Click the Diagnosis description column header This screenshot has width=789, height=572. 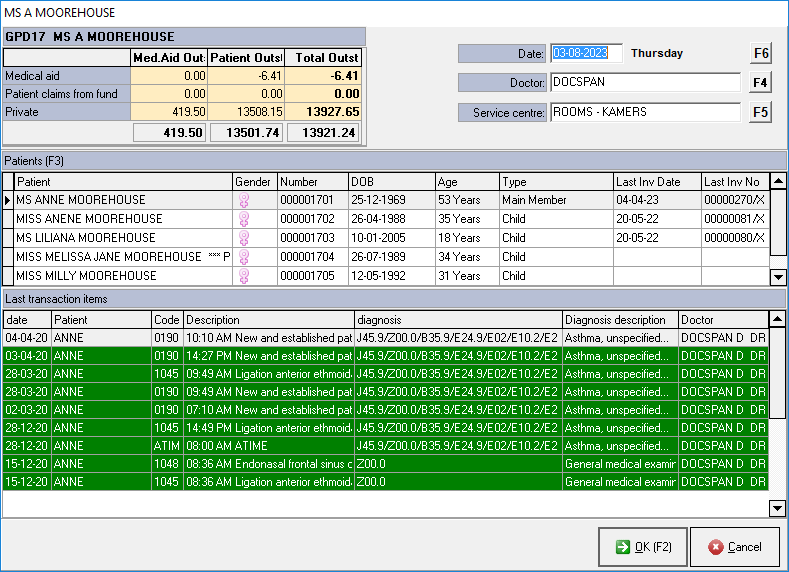619,319
